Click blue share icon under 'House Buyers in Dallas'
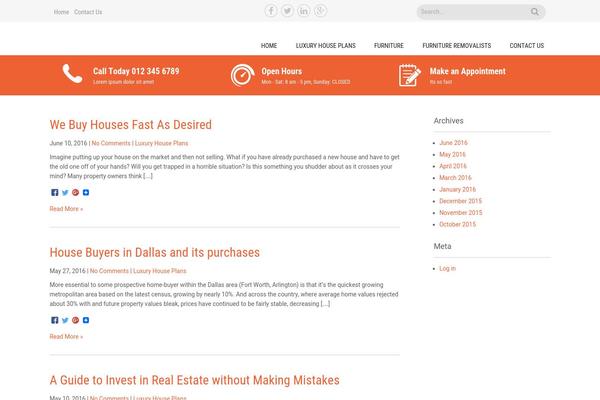This screenshot has height=400, width=600. [x=86, y=320]
